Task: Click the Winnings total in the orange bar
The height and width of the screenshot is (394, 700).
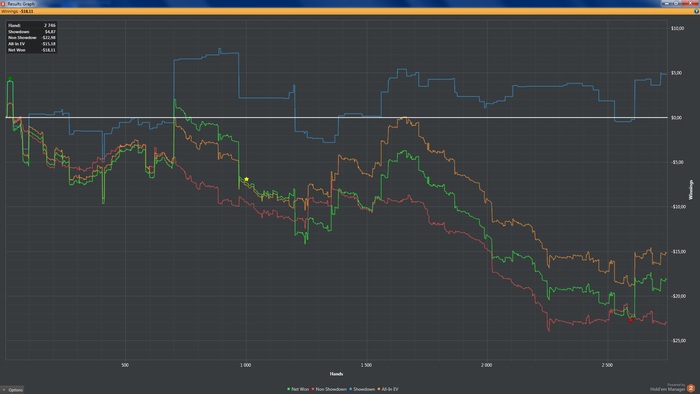Action: [x=17, y=11]
